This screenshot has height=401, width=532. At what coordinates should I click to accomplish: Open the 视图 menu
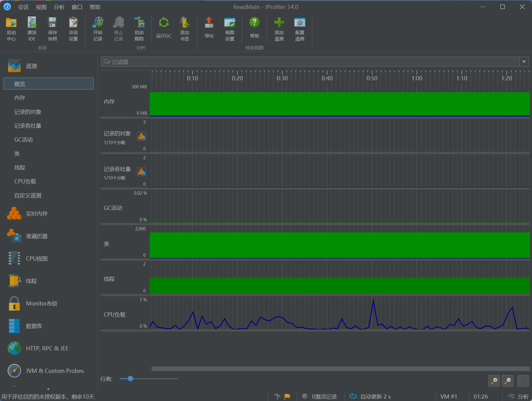point(41,7)
